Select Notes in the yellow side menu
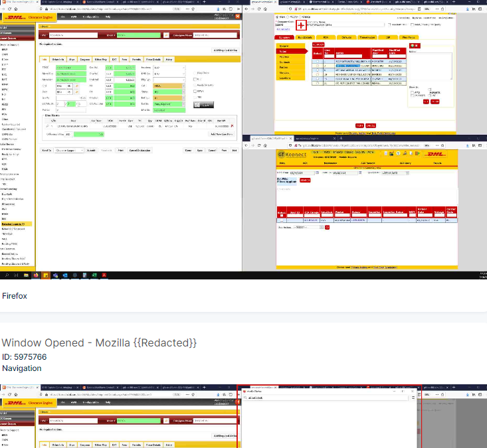Screen dimensions: 487x448 [x=283, y=50]
